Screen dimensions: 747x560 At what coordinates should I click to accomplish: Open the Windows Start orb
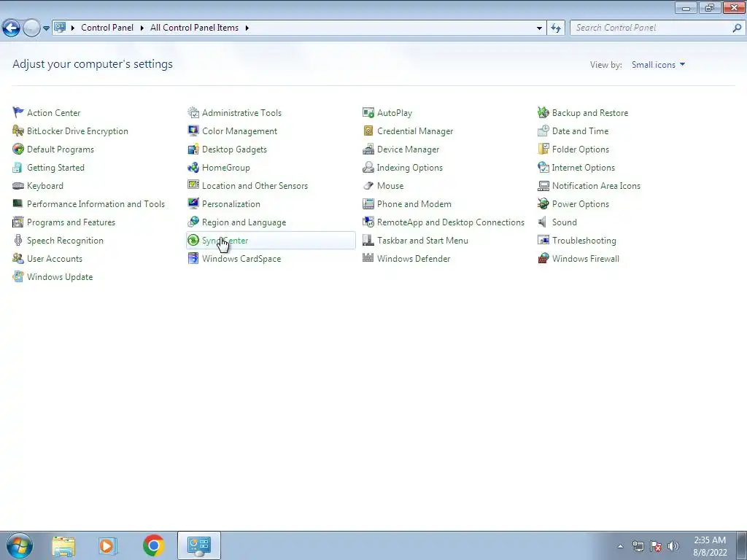coord(20,545)
